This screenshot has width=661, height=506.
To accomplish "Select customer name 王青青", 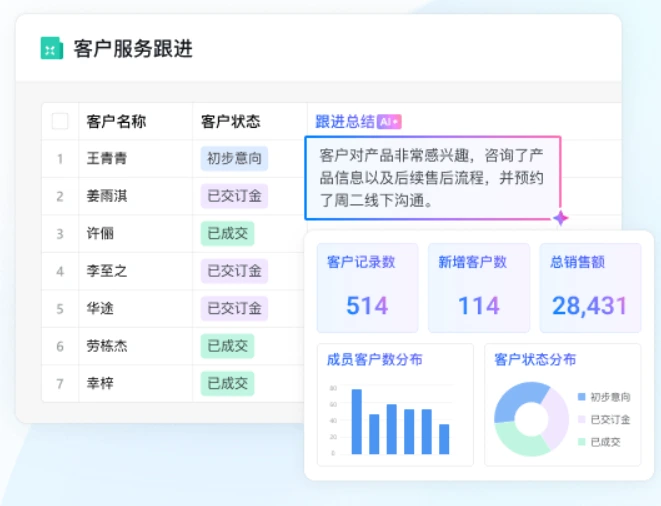I will pos(107,159).
